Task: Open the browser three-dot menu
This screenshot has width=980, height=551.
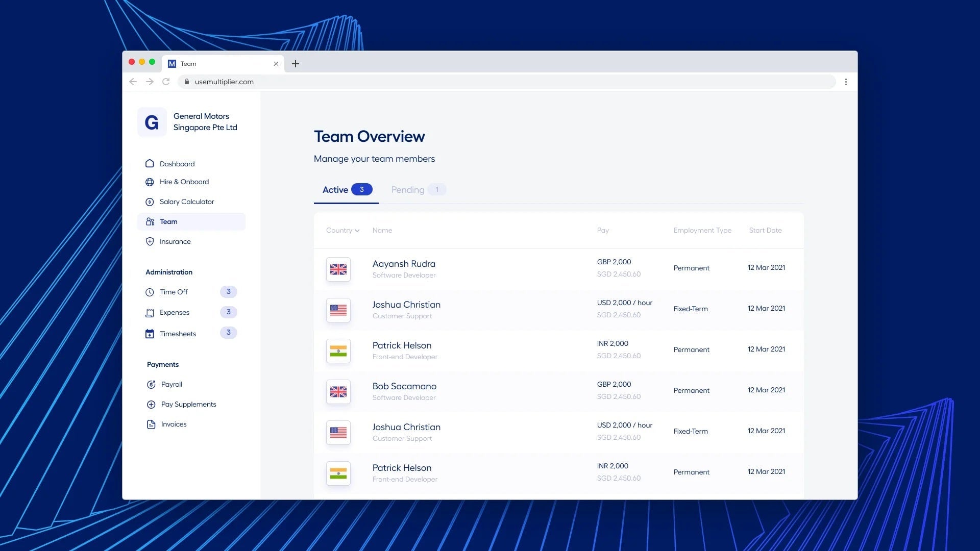Action: click(846, 82)
